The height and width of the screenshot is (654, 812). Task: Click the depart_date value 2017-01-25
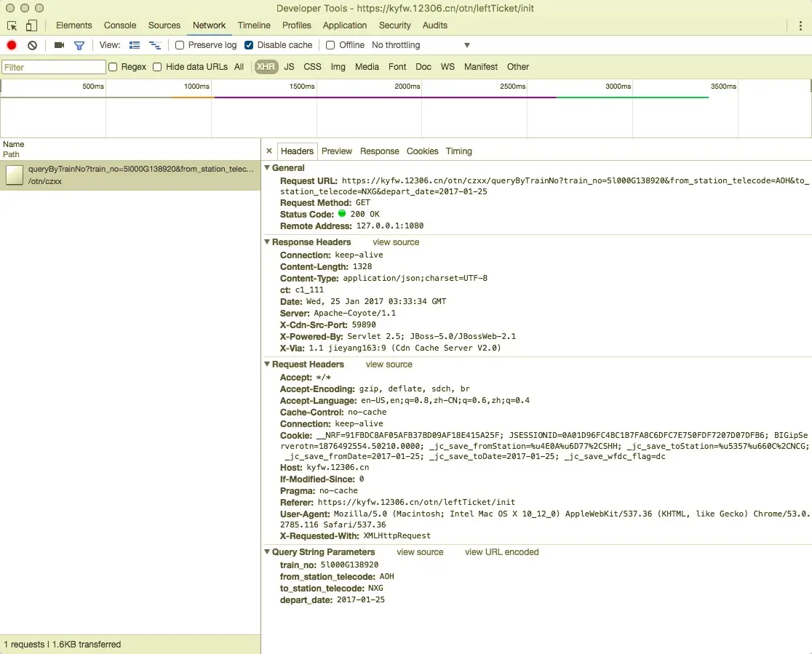[x=361, y=599]
